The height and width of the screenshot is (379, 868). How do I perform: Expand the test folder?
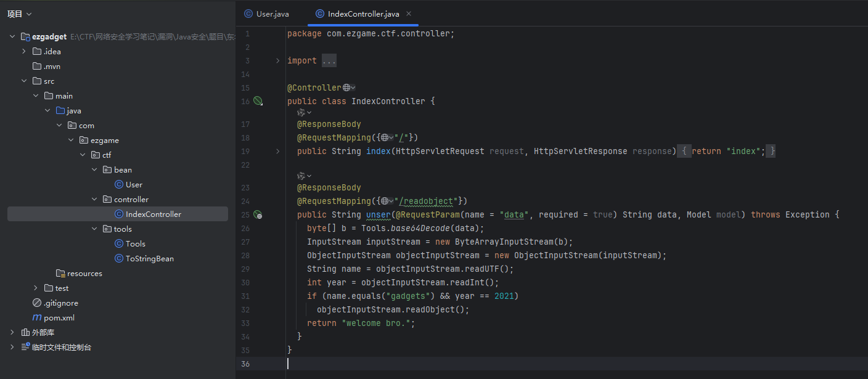coord(36,288)
